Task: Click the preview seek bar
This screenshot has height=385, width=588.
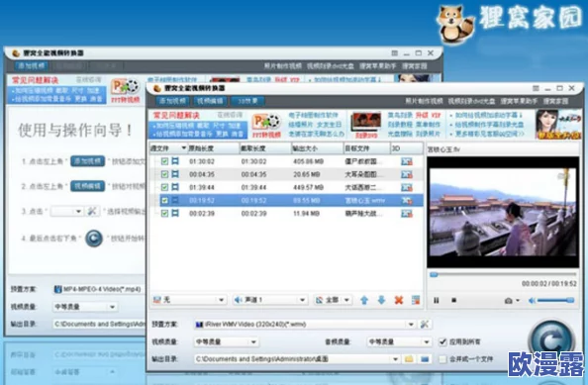Action: [x=503, y=274]
